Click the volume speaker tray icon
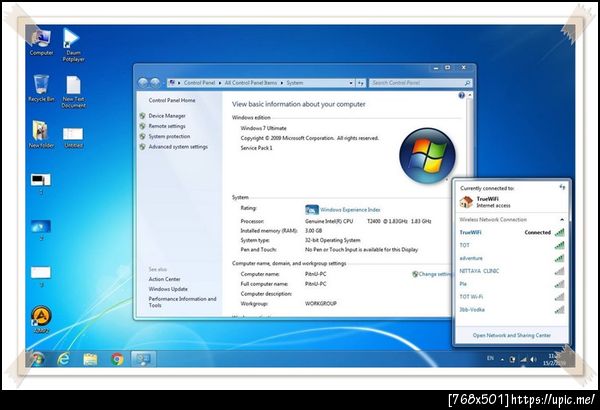Screen dimensions: 600x410 (x=534, y=359)
